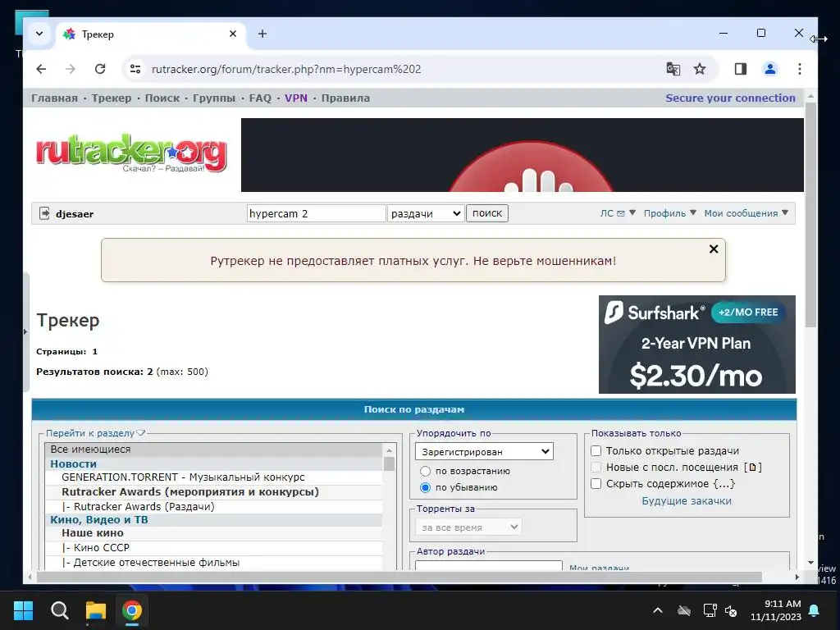The height and width of the screenshot is (630, 840).
Task: Open Chrome three-dot menu
Action: (x=800, y=69)
